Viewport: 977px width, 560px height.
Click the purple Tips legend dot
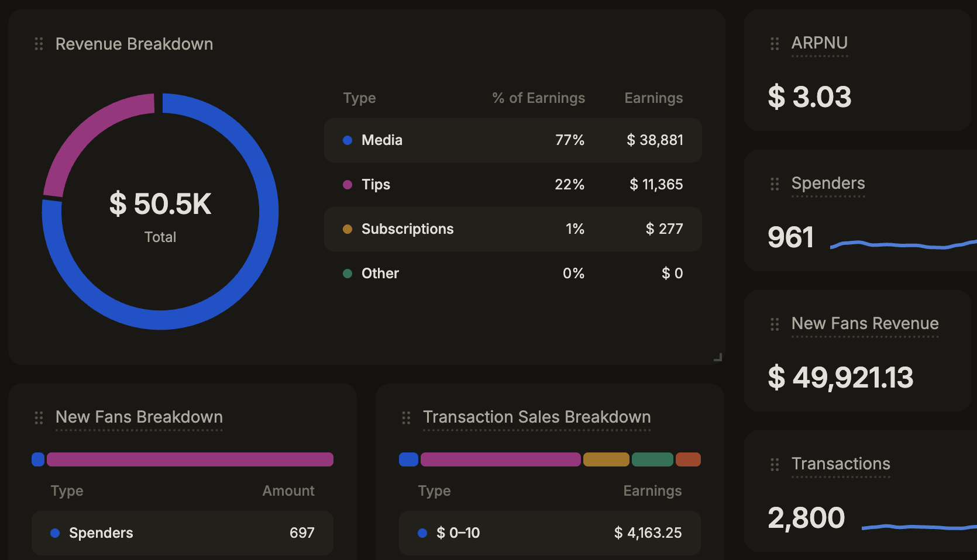[x=348, y=185]
